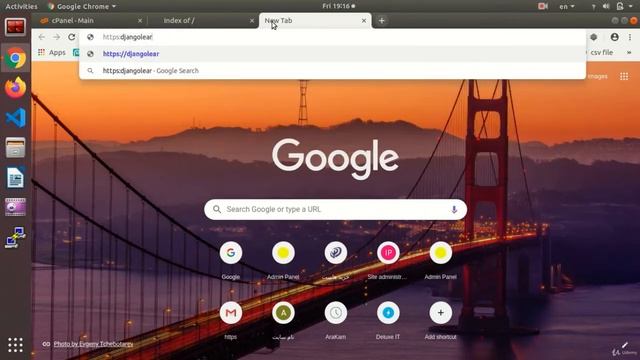This screenshot has height=360, width=640.
Task: Start voice search with the microphone
Action: (454, 209)
